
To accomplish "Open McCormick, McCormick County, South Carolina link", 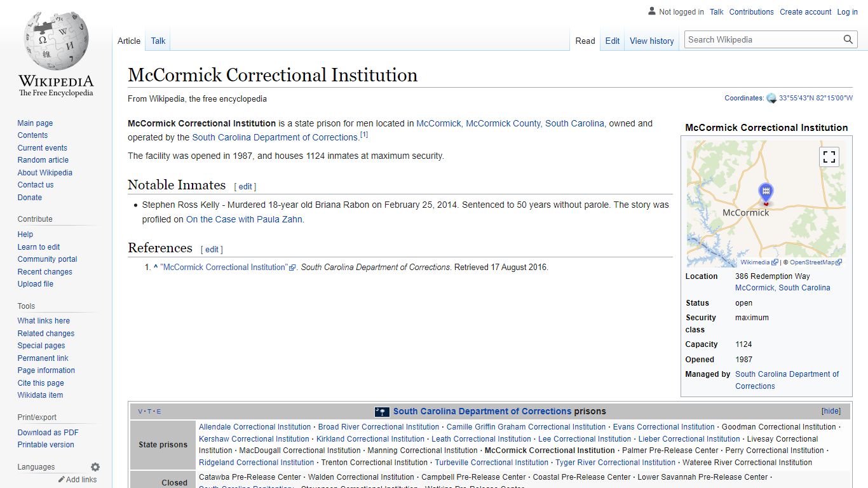I will tap(510, 124).
